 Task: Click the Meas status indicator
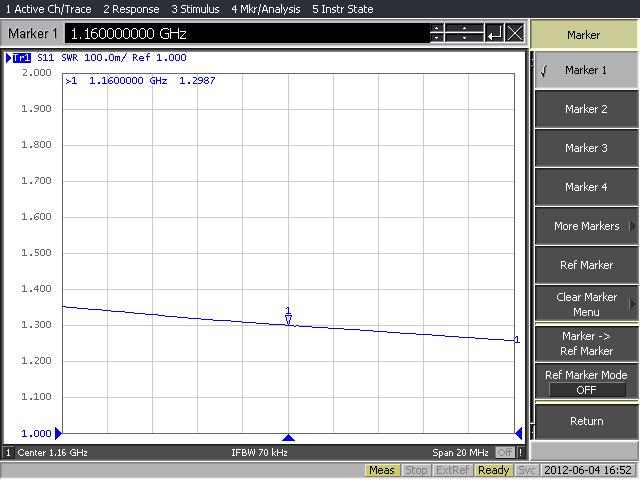381,470
